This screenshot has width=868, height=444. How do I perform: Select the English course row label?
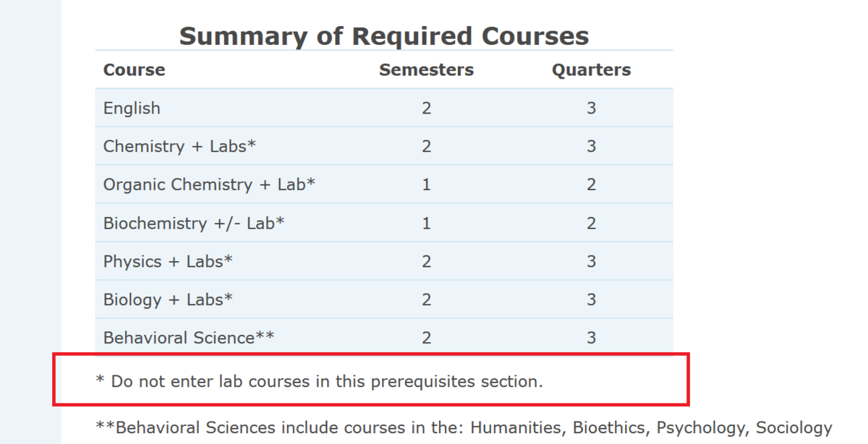click(132, 108)
